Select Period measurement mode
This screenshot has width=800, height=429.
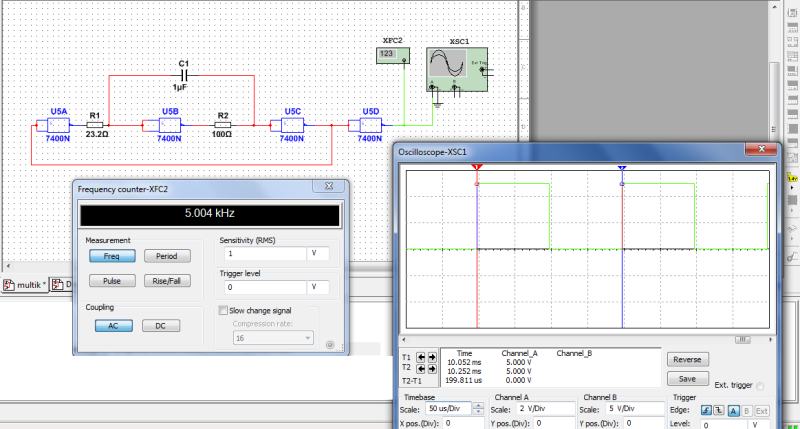coord(167,256)
